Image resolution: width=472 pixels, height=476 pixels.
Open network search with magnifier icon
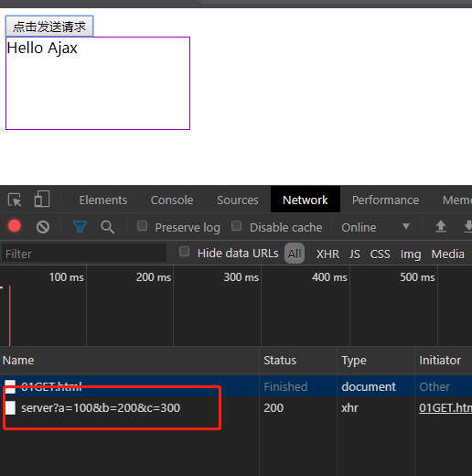[108, 227]
